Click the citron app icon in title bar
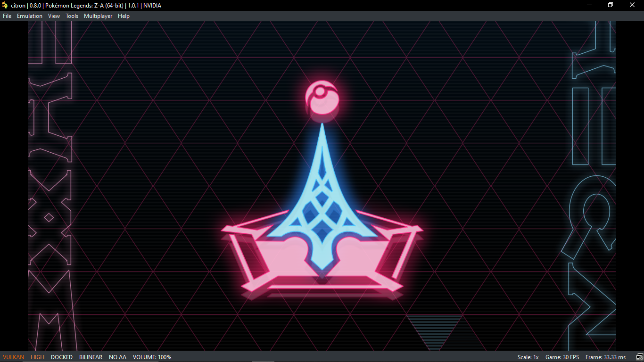The width and height of the screenshot is (644, 362). pyautogui.click(x=5, y=5)
